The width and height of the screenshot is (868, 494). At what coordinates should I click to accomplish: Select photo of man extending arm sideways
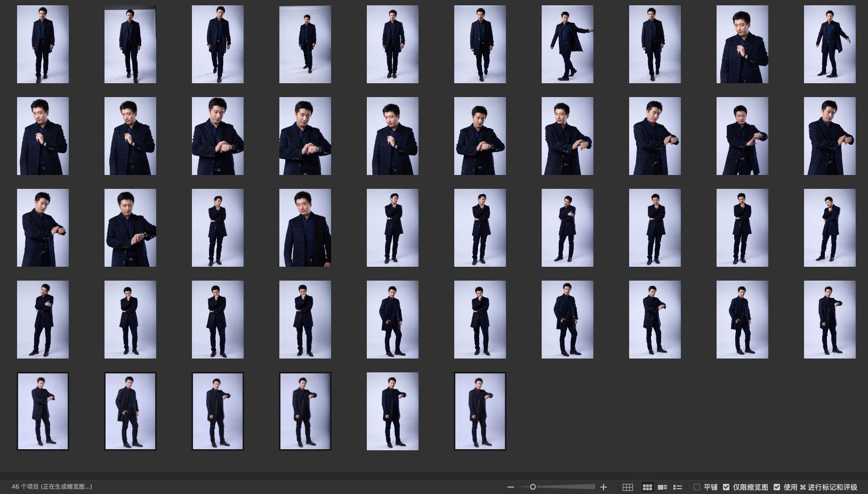(x=567, y=44)
